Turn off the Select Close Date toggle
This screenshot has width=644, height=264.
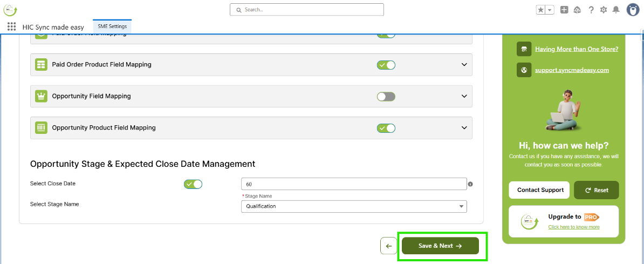pos(193,184)
